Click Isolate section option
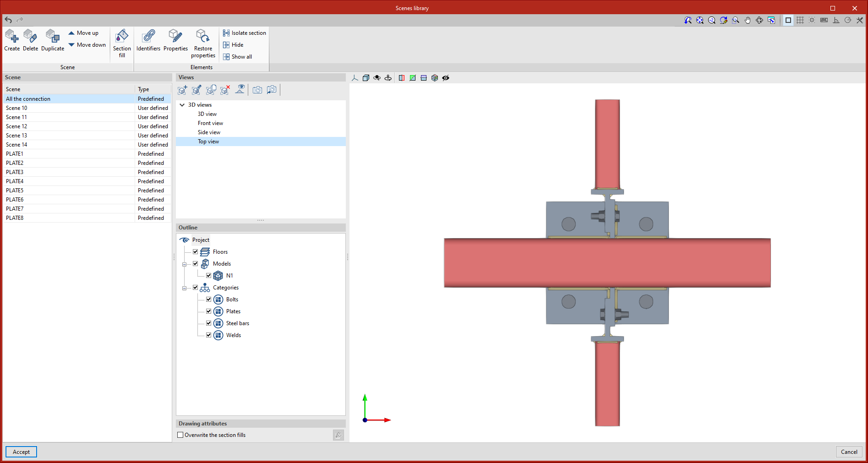868x463 pixels. [x=244, y=33]
